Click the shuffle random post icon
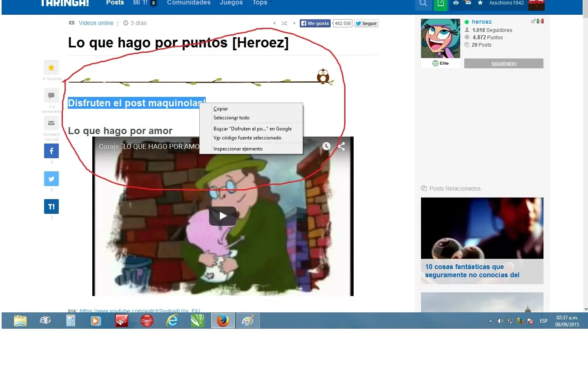Screen dimensions: 588x368 click(x=284, y=23)
